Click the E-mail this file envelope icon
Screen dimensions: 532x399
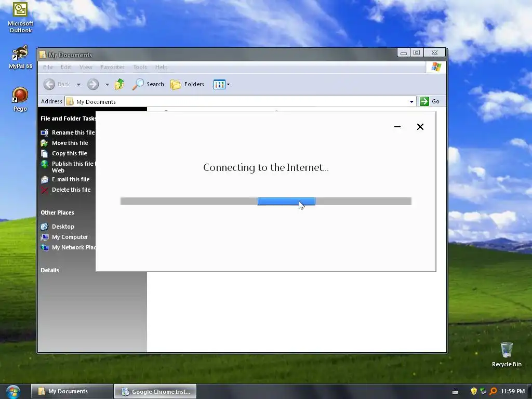(45, 179)
